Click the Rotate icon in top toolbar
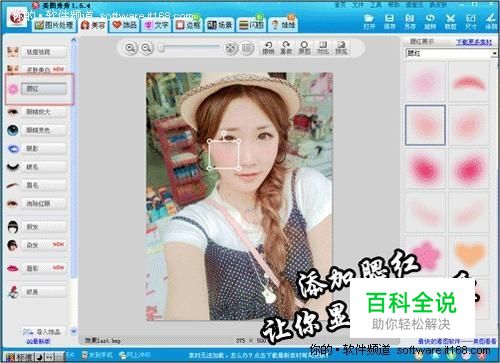Screen dimensions: 500x363 click(x=430, y=21)
